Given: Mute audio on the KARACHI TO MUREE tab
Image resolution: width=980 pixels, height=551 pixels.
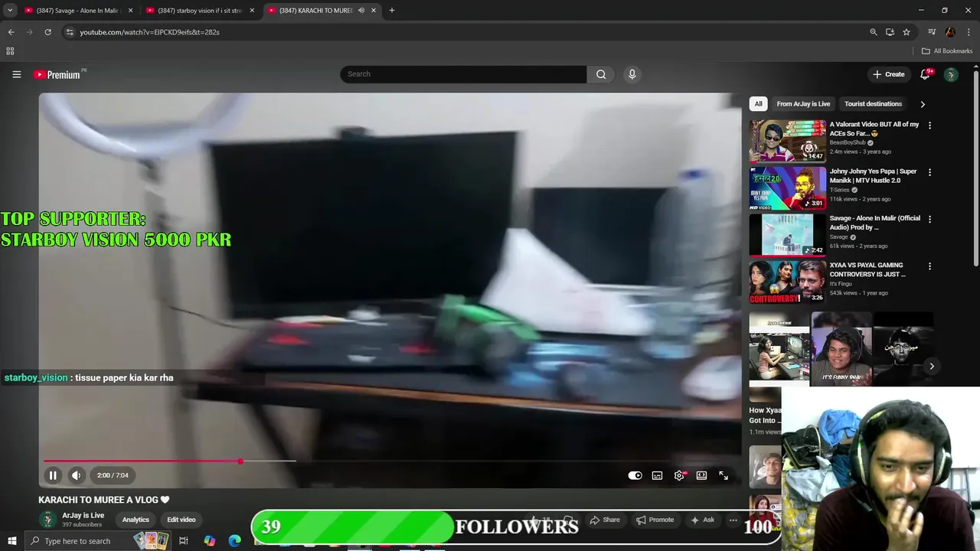Looking at the screenshot, I should [x=361, y=11].
